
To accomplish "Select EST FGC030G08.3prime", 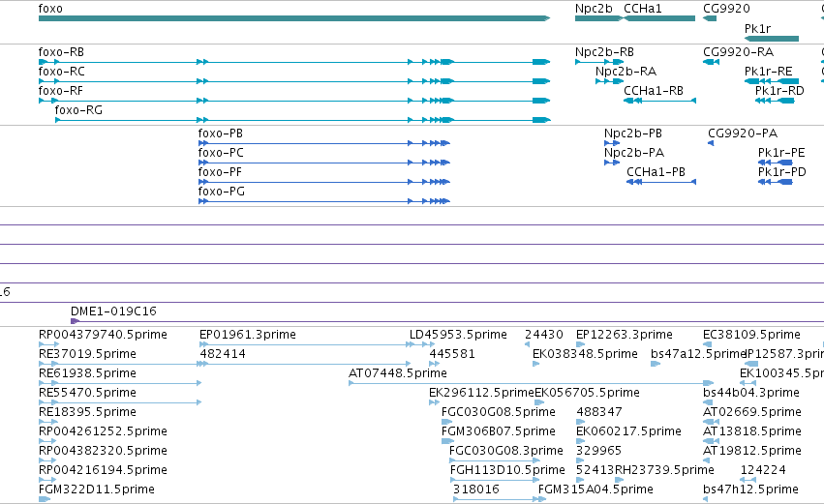I will point(506,452).
